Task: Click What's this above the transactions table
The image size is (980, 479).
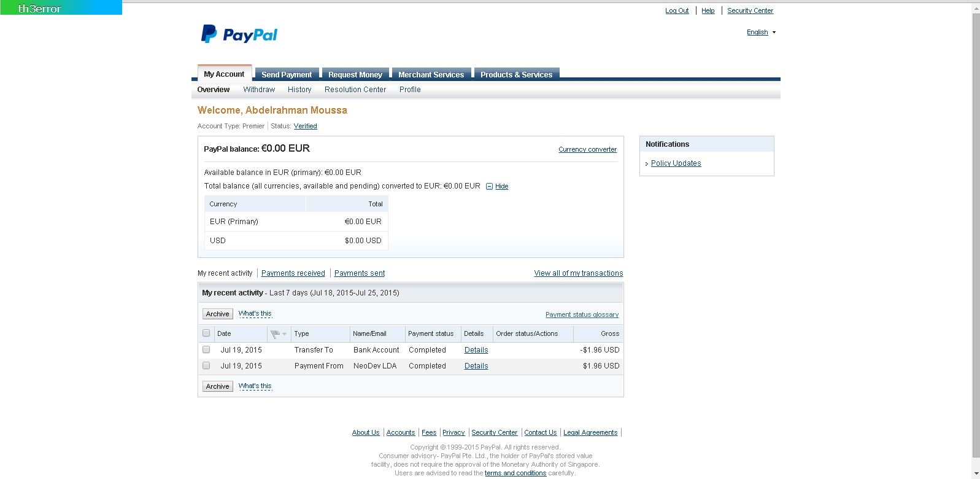Action: point(255,314)
